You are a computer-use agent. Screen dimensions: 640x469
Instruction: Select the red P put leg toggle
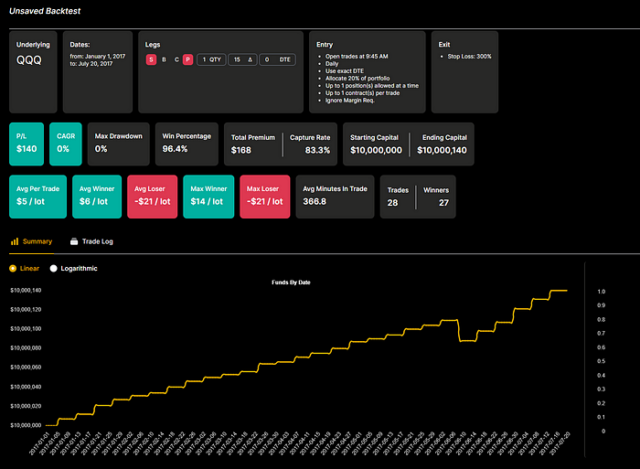tap(188, 60)
